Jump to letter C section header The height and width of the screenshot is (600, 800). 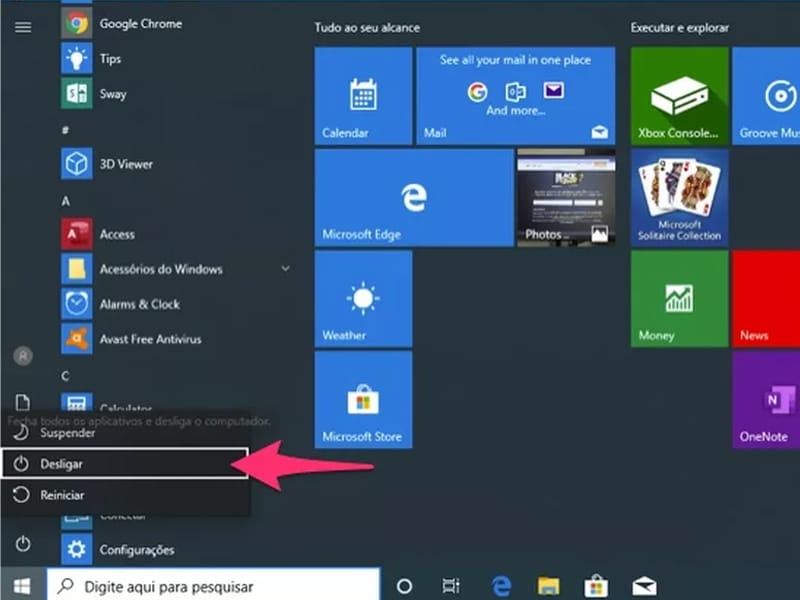coord(65,376)
